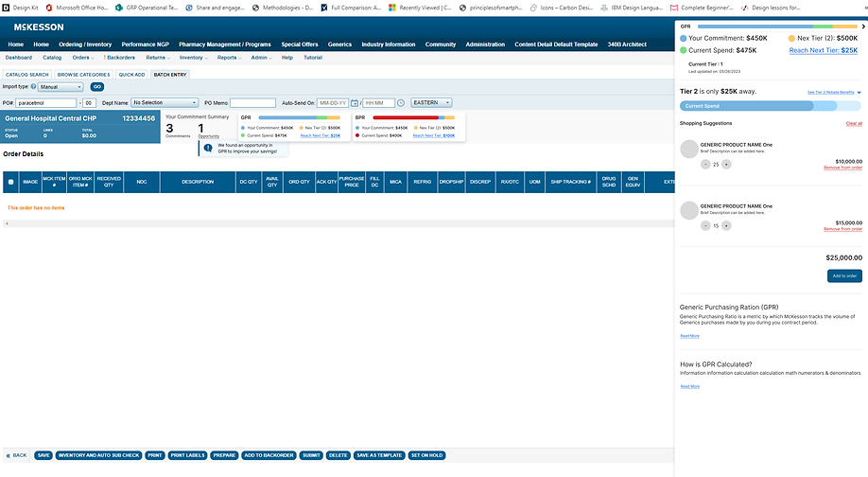Viewport: 868px width, 477px height.
Task: Expand the Inventory submenu
Action: [193, 58]
